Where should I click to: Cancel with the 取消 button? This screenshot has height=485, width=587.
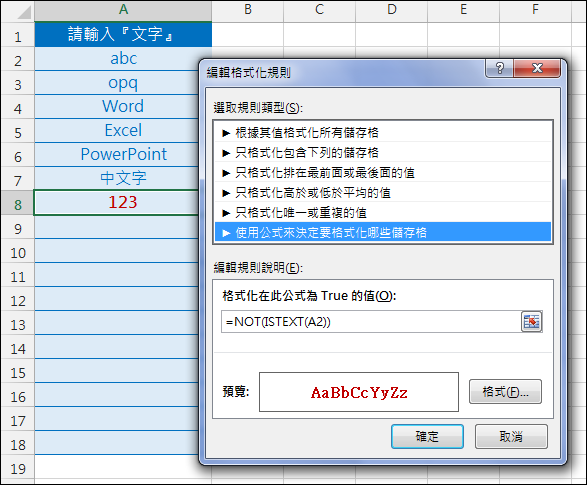[511, 436]
